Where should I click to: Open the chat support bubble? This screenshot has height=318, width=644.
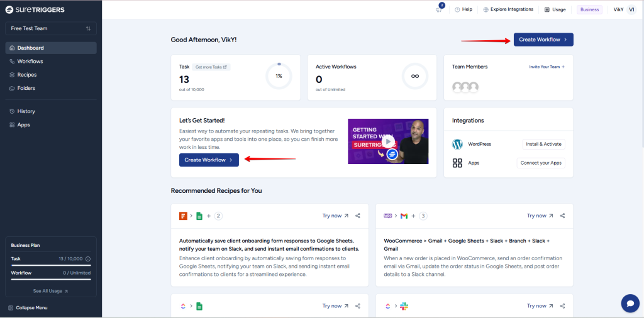pyautogui.click(x=630, y=303)
